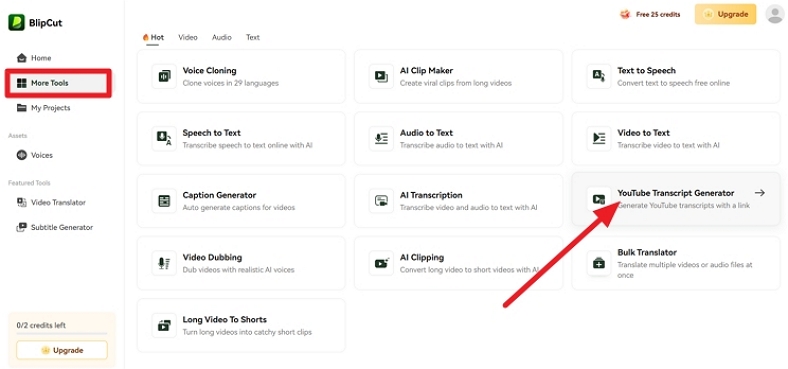788x369 pixels.
Task: Open the Bulk Translator tool title
Action: point(647,252)
